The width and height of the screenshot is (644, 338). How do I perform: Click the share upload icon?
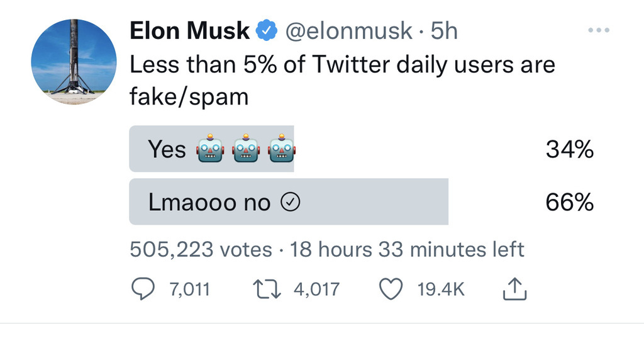(514, 290)
